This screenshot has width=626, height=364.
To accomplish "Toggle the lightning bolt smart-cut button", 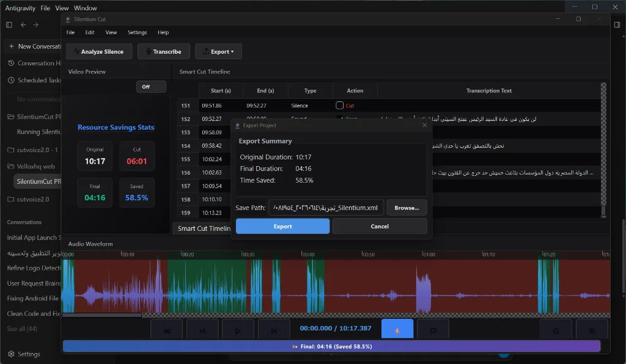I will (x=397, y=330).
